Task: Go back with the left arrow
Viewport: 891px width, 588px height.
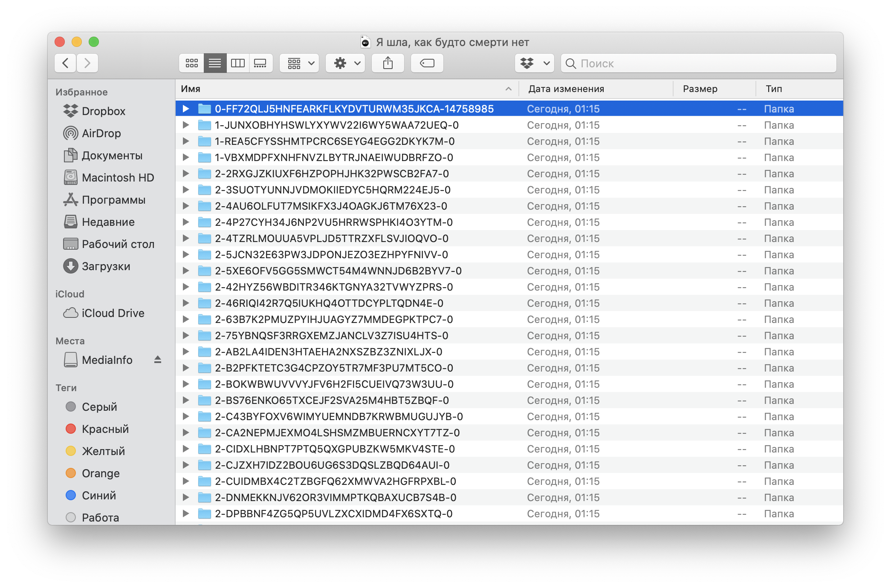Action: coord(66,63)
